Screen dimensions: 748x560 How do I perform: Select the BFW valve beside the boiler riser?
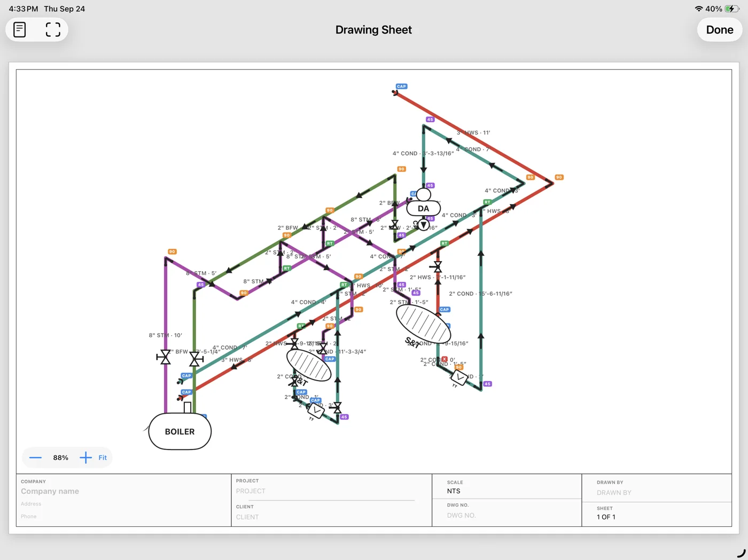(x=196, y=359)
